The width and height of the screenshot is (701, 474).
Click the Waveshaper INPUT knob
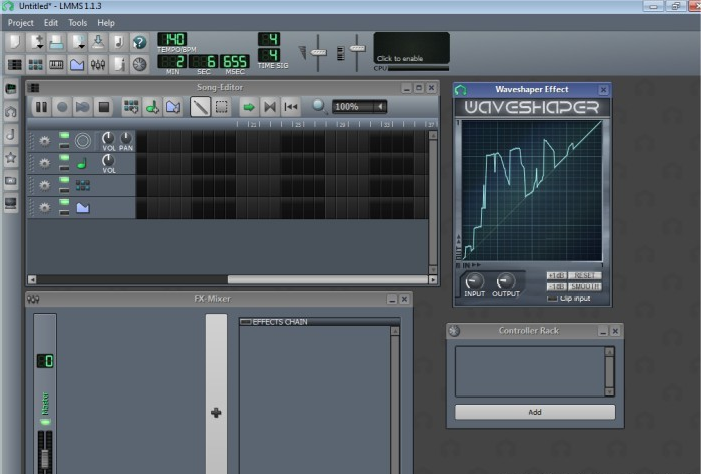[x=474, y=281]
